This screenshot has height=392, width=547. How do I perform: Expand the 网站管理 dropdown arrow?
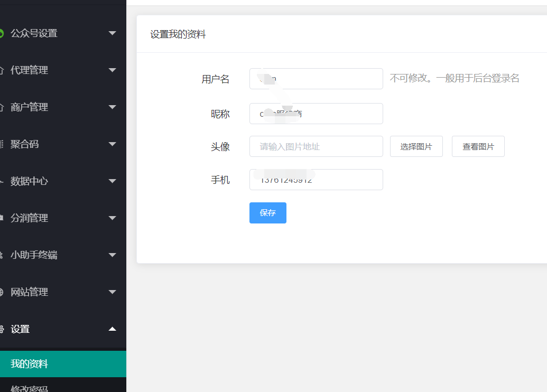[x=113, y=292]
